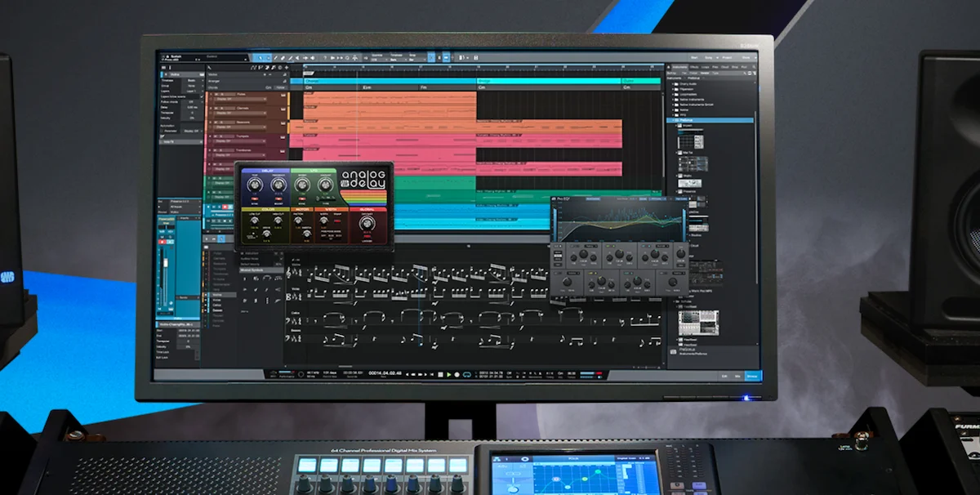This screenshot has width=980, height=495.
Task: Select the Range tool in the toolbar
Action: pos(268,58)
